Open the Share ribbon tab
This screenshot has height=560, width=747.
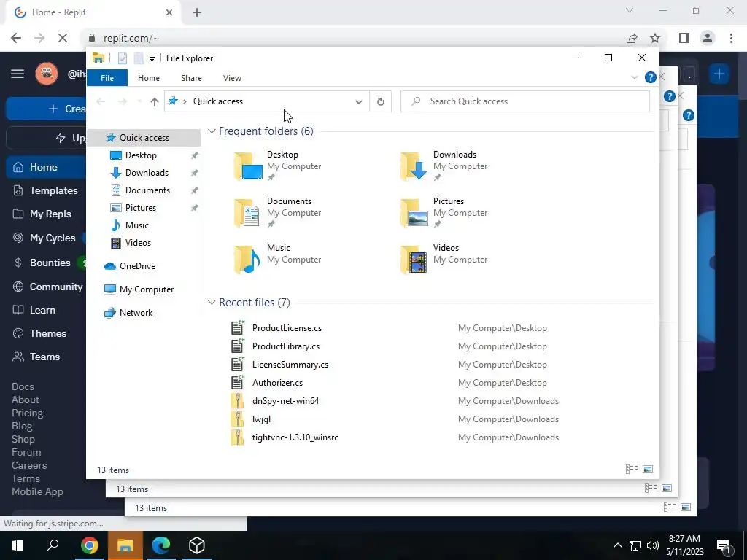tap(191, 78)
